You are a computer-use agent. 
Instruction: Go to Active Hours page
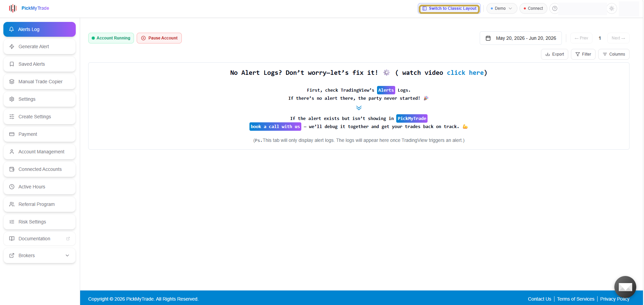pyautogui.click(x=39, y=187)
